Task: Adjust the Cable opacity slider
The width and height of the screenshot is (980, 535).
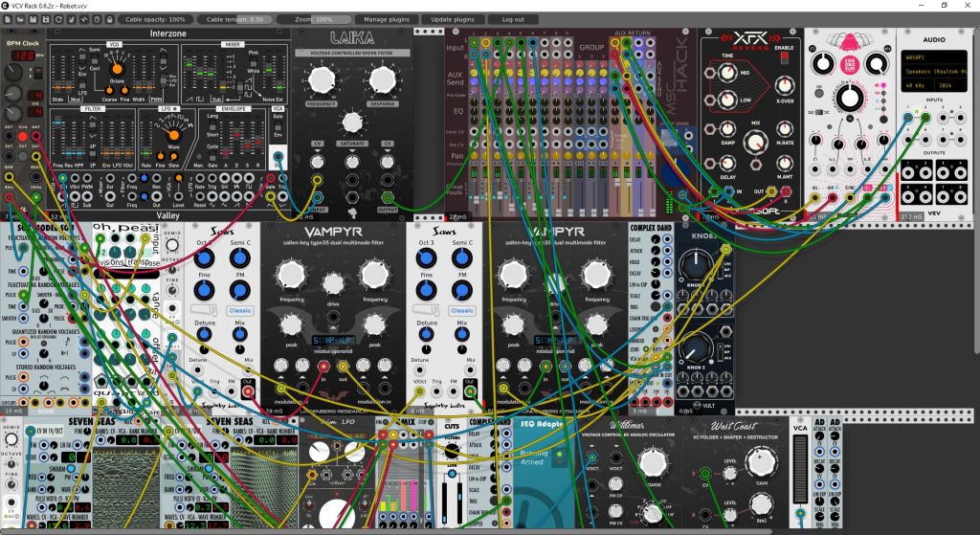Action: click(156, 19)
